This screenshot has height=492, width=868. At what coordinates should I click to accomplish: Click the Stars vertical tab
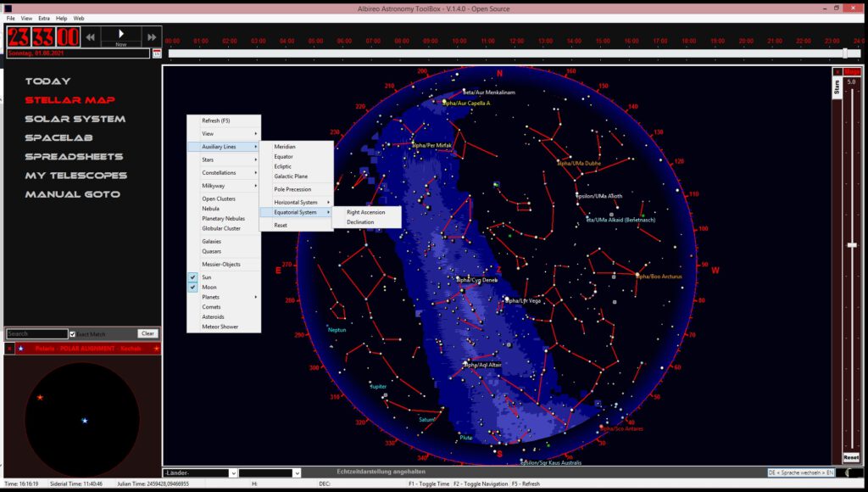coord(837,87)
